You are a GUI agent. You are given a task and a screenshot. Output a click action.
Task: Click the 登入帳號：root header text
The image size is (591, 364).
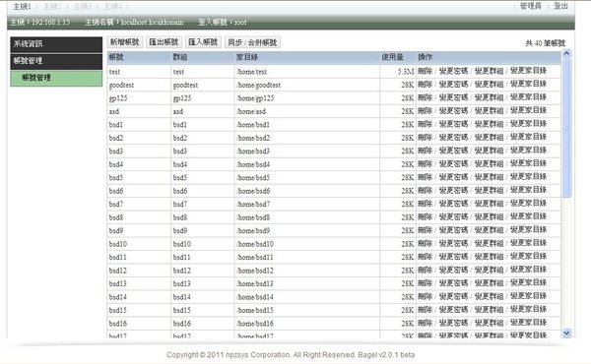click(223, 23)
